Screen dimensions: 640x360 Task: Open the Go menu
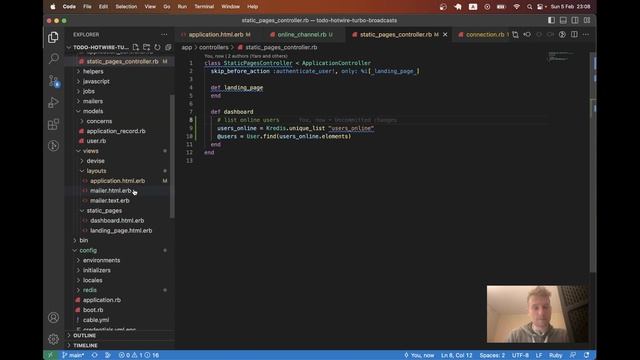tap(167, 7)
